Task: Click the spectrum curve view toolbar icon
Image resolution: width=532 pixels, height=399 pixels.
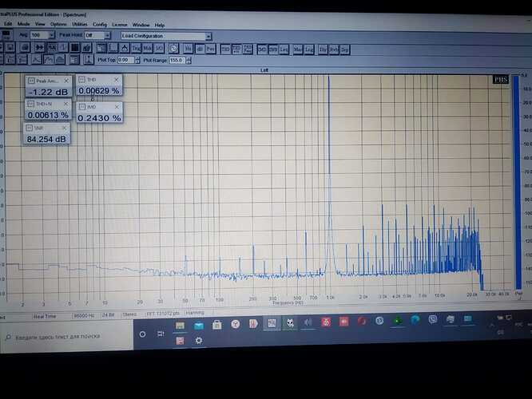Action: click(49, 59)
